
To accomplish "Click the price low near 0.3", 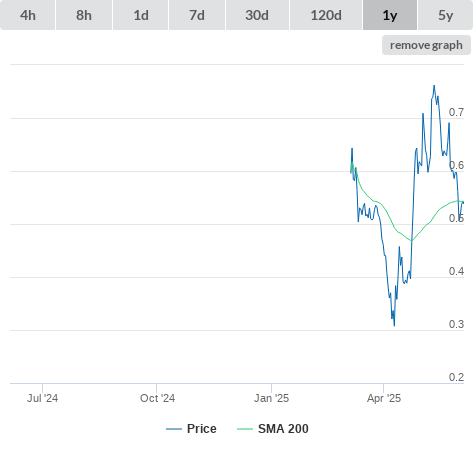I will [x=394, y=325].
